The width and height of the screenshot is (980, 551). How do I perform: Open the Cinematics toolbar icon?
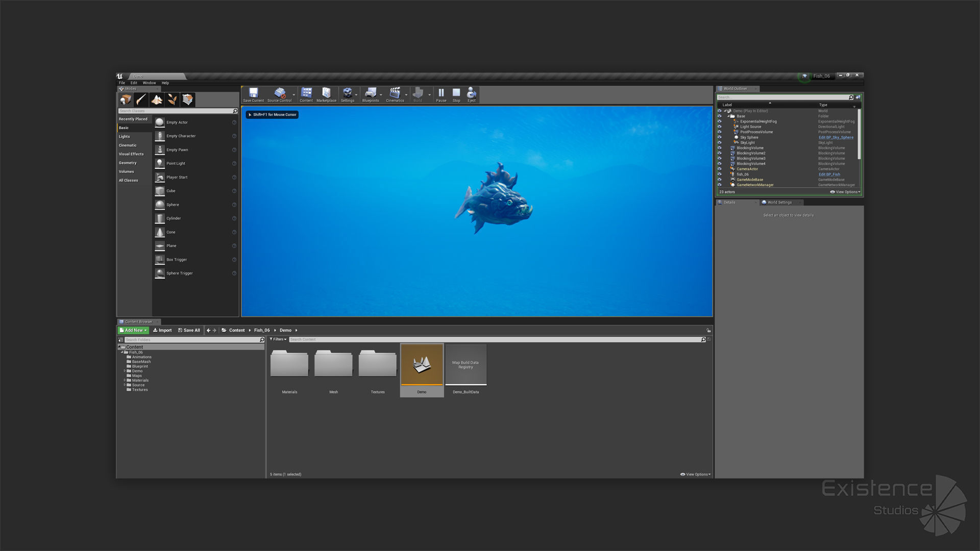tap(395, 94)
